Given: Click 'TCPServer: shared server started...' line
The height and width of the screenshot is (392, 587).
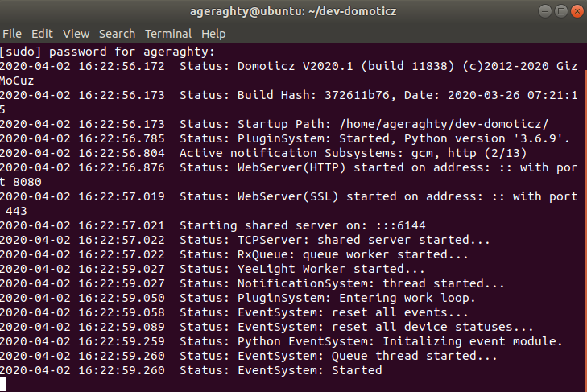Looking at the screenshot, I should pyautogui.click(x=245, y=240).
